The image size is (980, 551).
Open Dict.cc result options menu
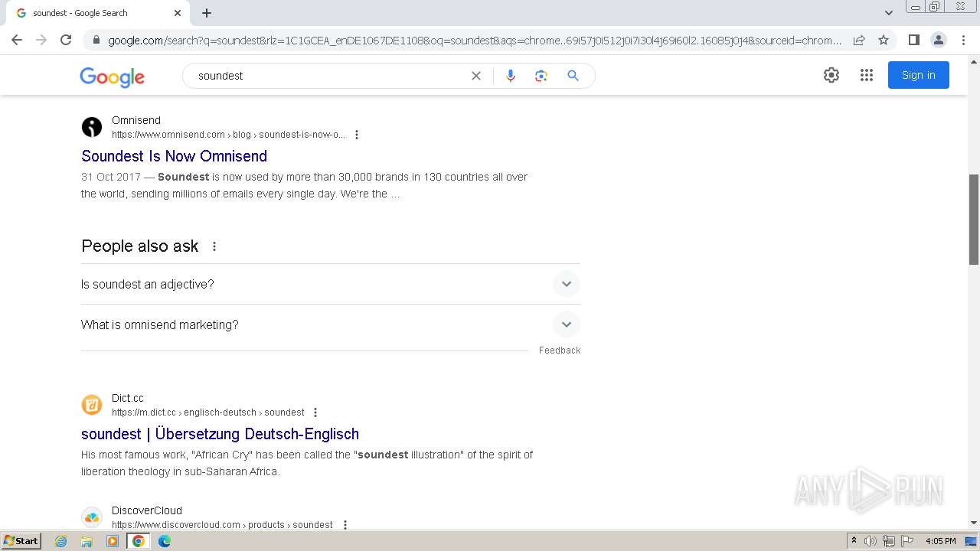click(315, 412)
